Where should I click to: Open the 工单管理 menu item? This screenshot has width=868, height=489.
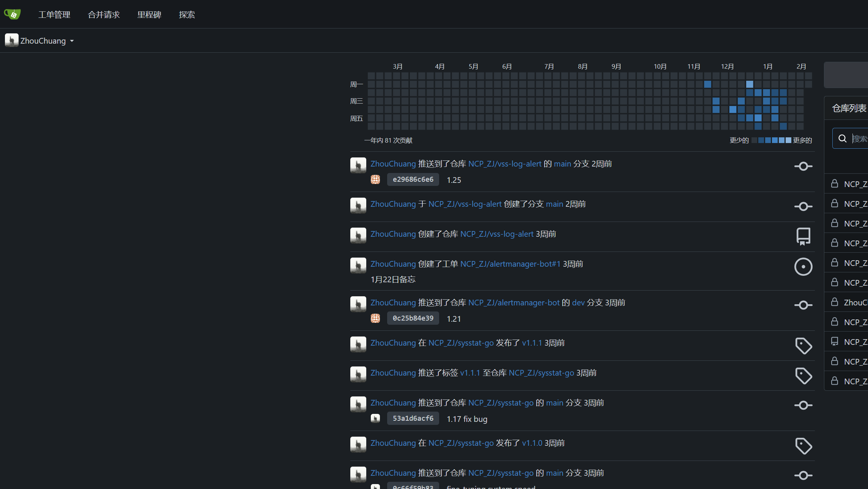click(54, 14)
